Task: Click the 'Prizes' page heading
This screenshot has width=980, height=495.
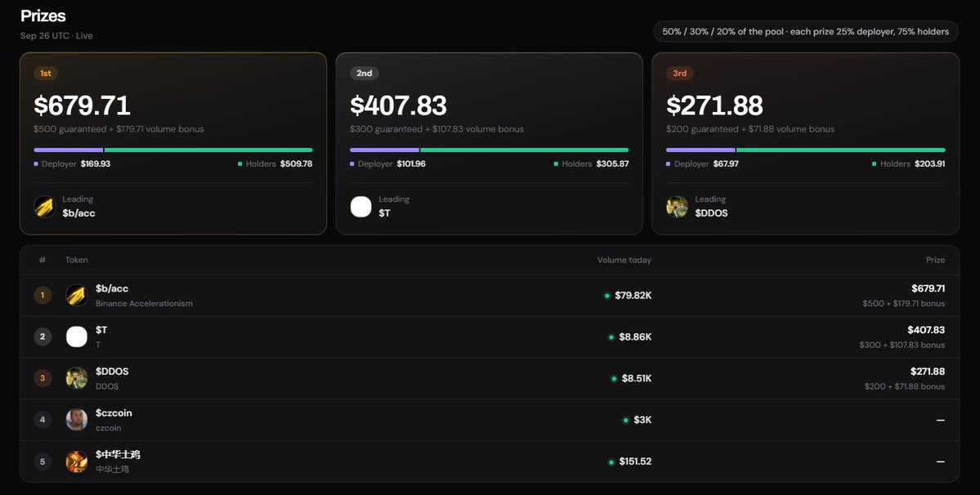Action: [43, 16]
